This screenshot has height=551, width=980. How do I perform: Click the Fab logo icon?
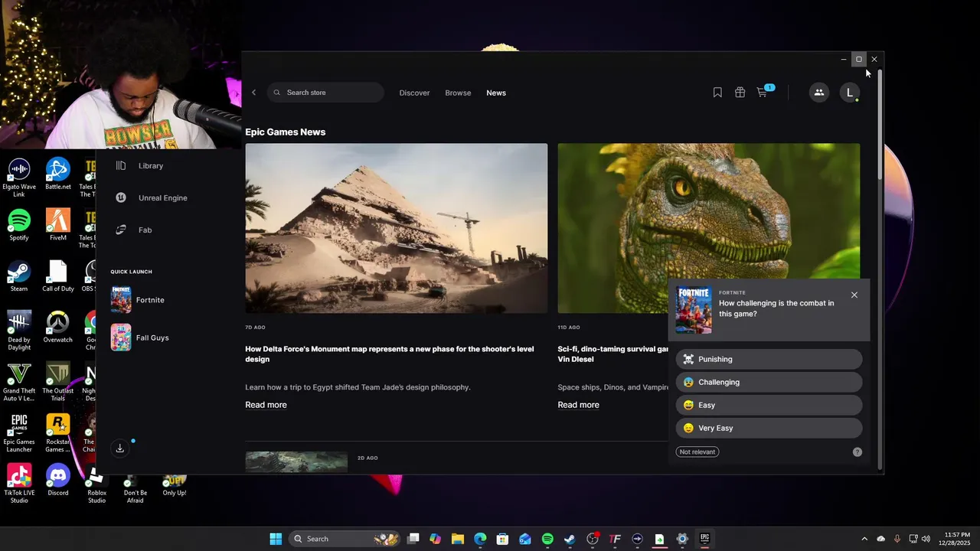pos(121,230)
